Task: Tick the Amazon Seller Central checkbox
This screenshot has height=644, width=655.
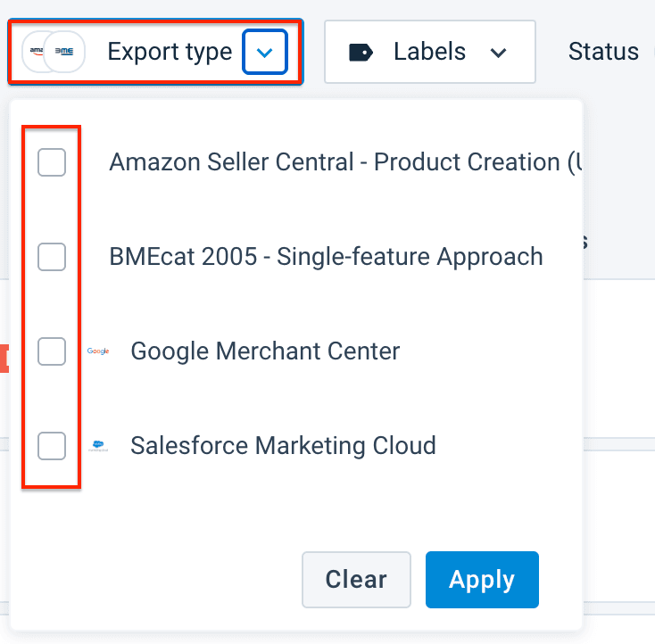Action: click(52, 162)
